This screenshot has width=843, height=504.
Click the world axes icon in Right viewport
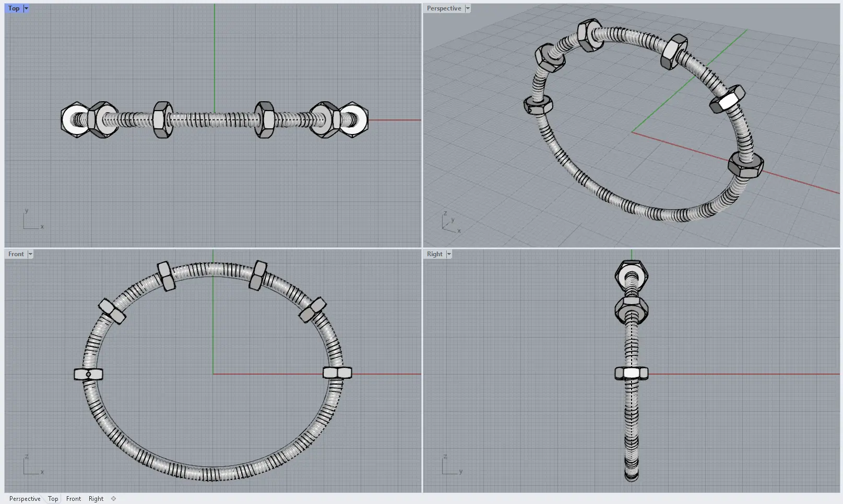coord(451,465)
